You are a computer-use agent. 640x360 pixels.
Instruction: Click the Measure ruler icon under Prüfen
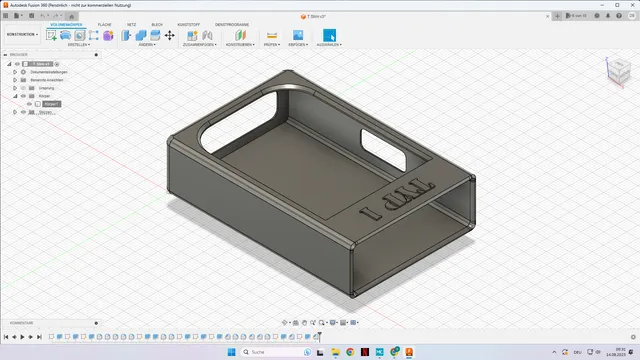pos(272,36)
